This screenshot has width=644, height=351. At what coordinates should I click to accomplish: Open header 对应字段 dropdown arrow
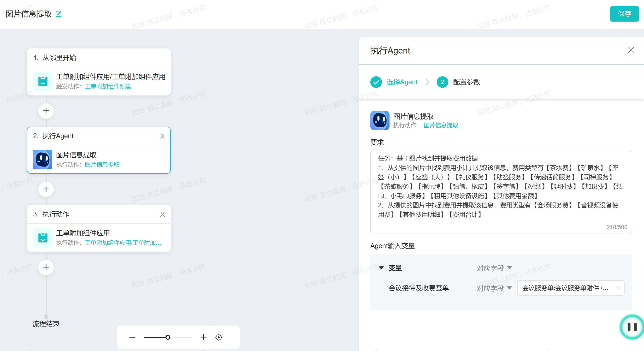(509, 268)
